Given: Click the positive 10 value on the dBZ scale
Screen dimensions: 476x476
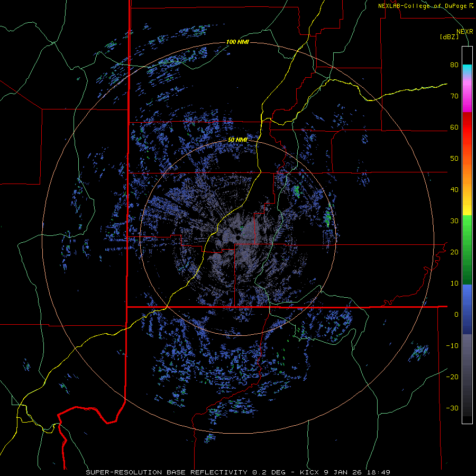Looking at the screenshot, I should point(454,283).
